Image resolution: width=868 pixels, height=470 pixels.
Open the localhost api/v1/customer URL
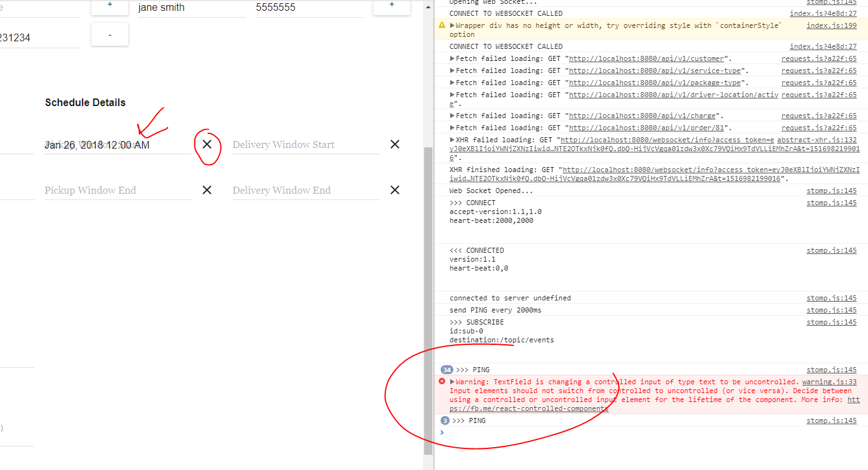point(648,58)
